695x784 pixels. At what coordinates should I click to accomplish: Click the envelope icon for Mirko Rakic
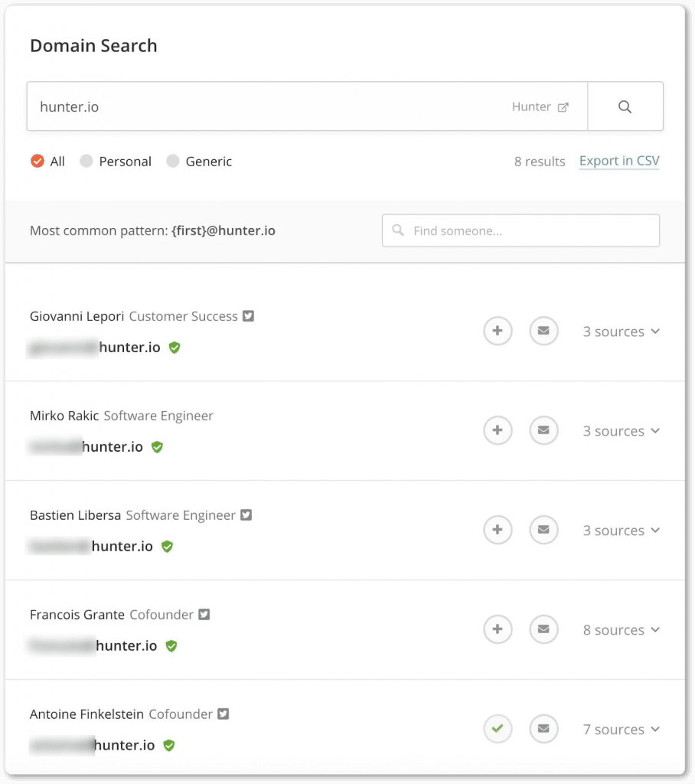point(543,430)
